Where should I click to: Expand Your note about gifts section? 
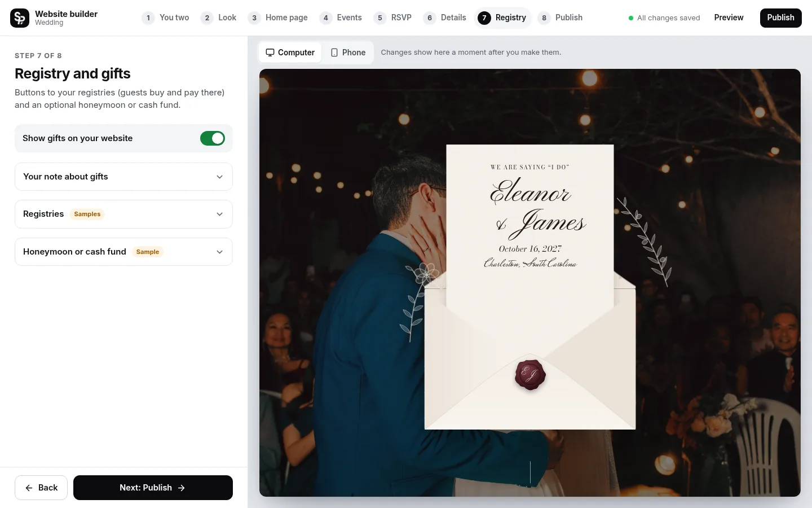tap(123, 177)
